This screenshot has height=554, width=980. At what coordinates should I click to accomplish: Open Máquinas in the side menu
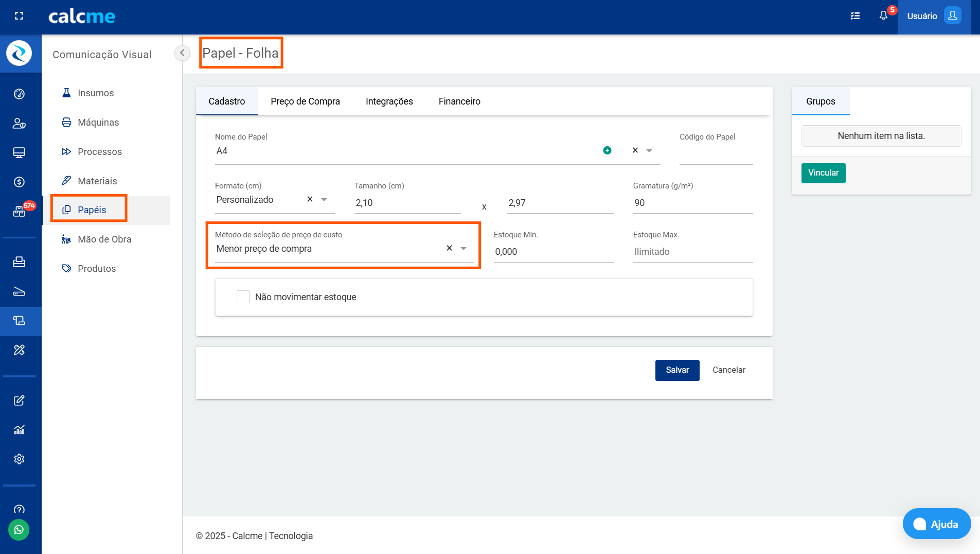pos(98,123)
